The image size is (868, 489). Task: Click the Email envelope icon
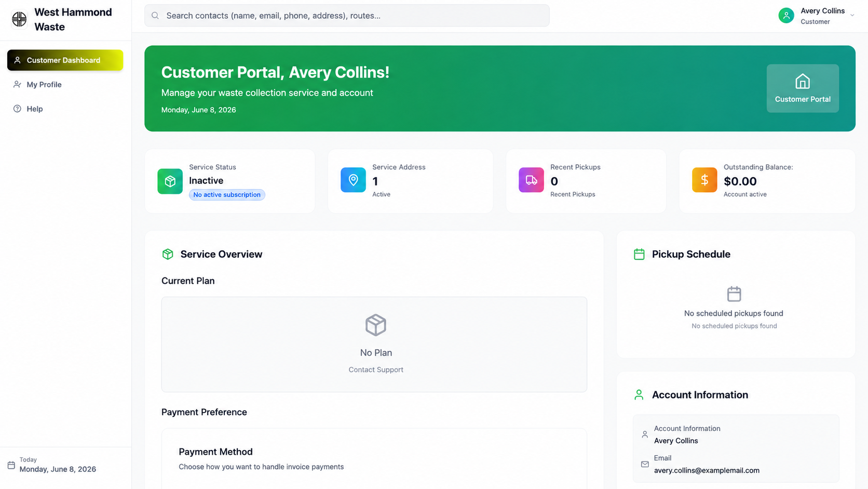pos(645,464)
